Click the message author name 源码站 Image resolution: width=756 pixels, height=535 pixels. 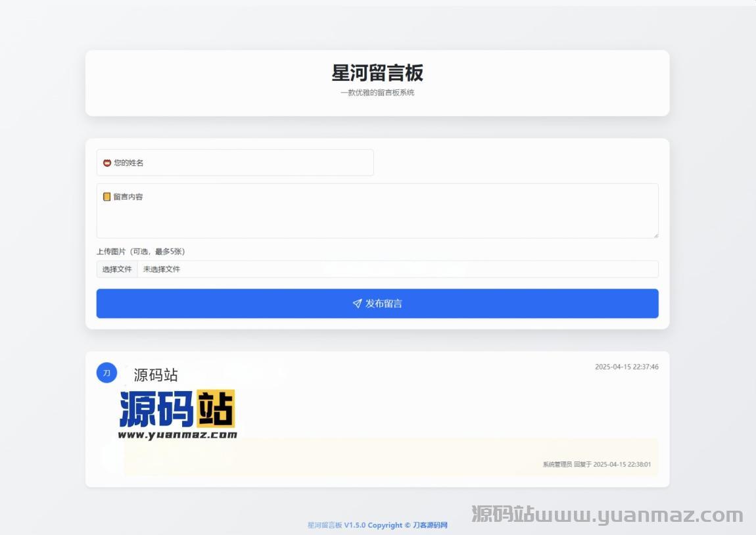point(156,375)
